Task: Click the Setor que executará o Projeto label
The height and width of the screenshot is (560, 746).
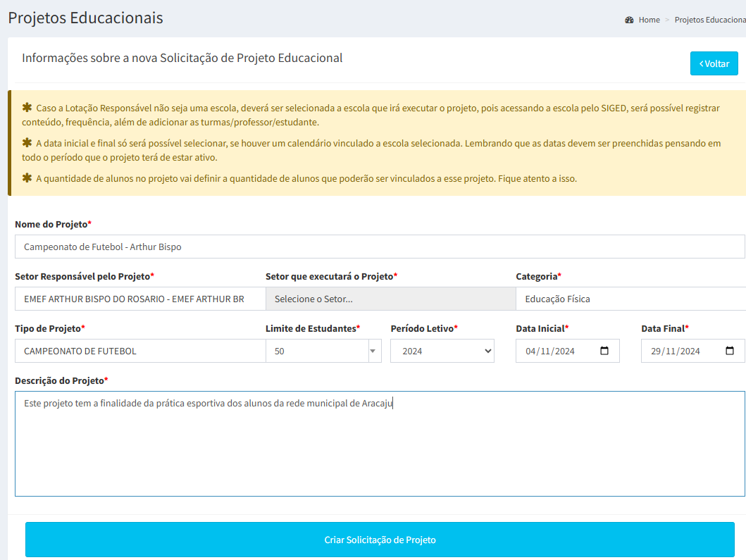Action: coord(331,276)
